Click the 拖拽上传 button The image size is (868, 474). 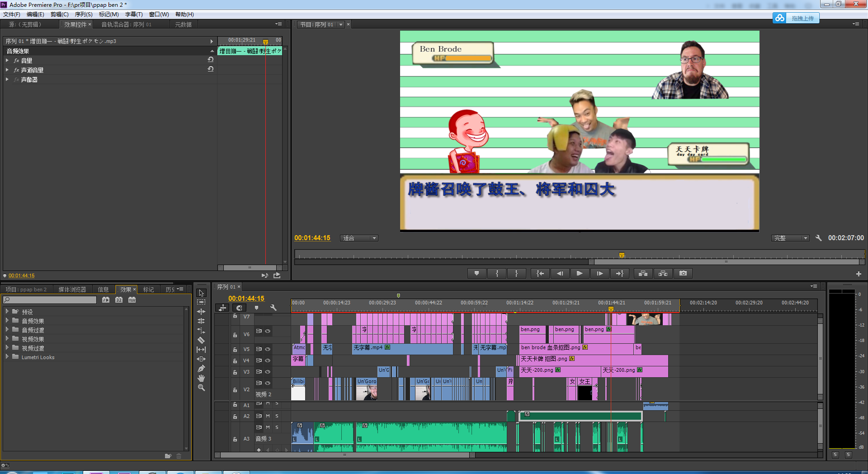802,18
